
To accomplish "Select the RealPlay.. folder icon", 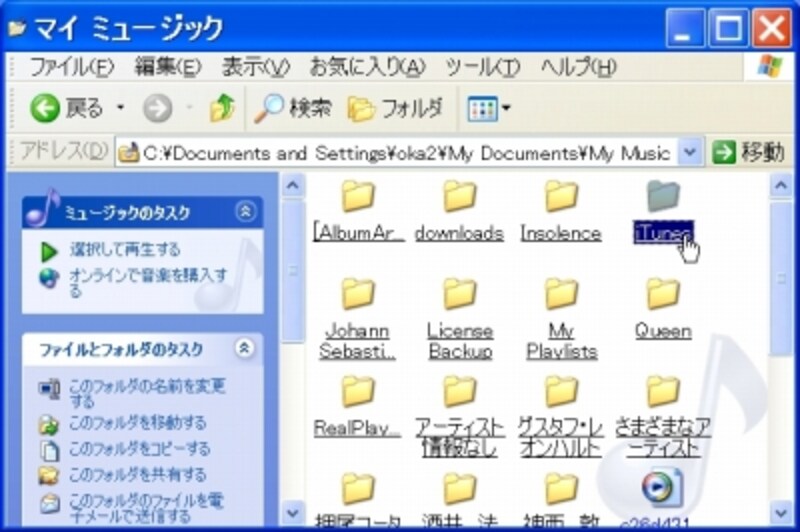I will coord(358,391).
